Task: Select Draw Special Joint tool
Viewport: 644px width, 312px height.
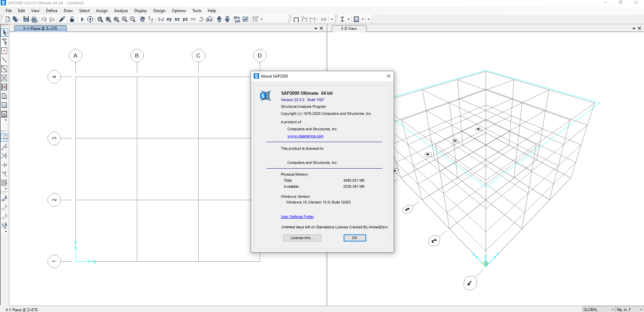Action: [x=4, y=51]
